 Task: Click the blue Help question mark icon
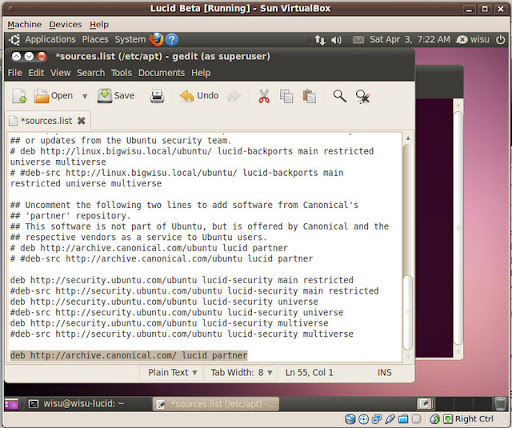tap(172, 40)
